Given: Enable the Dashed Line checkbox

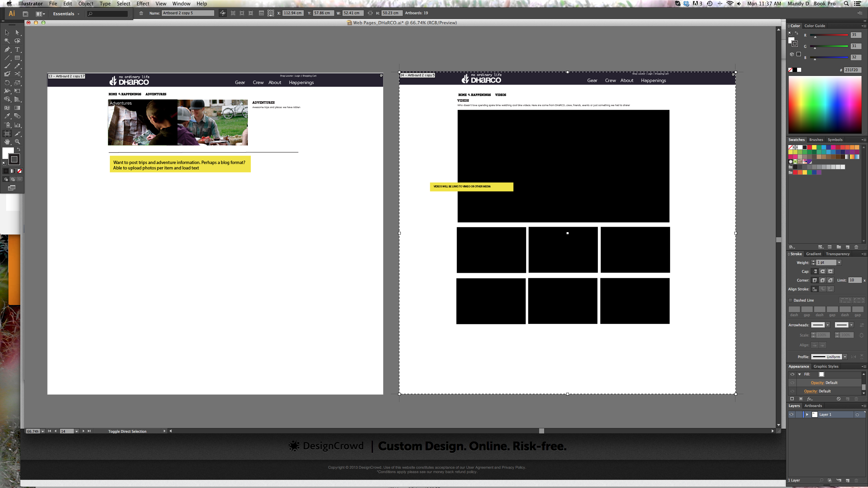Looking at the screenshot, I should click(x=790, y=300).
